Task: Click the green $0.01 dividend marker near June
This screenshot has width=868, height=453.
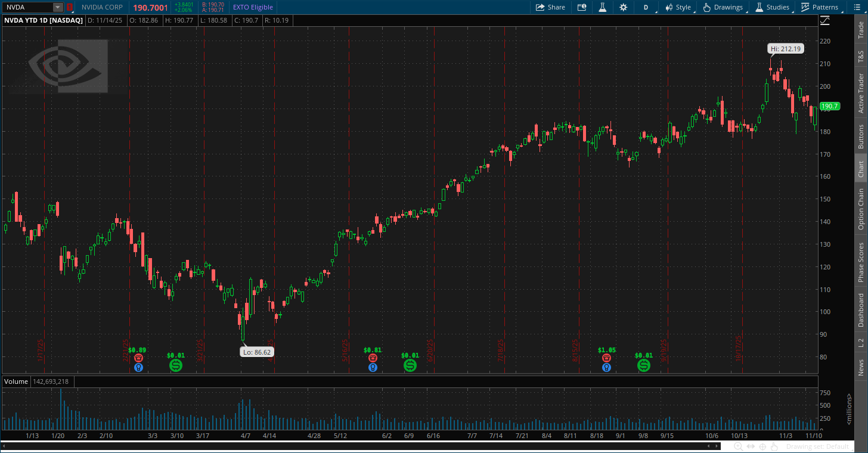Action: click(410, 365)
